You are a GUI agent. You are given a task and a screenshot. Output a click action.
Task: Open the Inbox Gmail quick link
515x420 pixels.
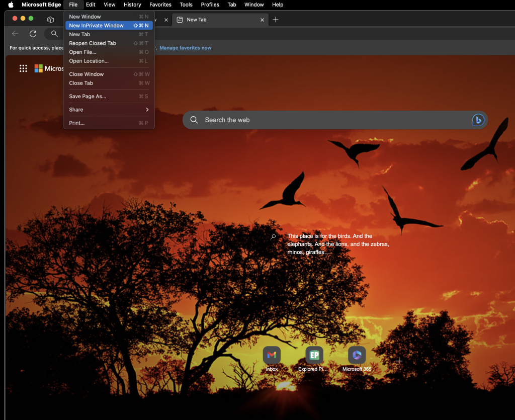pos(272,356)
